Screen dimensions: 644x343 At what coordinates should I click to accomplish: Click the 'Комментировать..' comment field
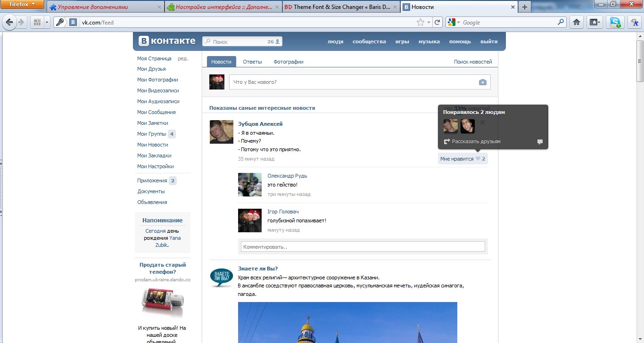pyautogui.click(x=363, y=246)
